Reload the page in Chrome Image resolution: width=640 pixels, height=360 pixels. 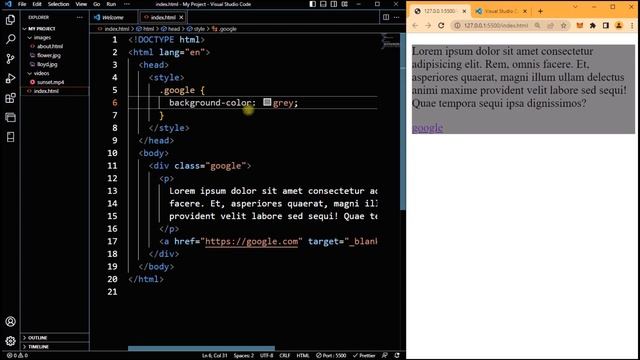441,25
